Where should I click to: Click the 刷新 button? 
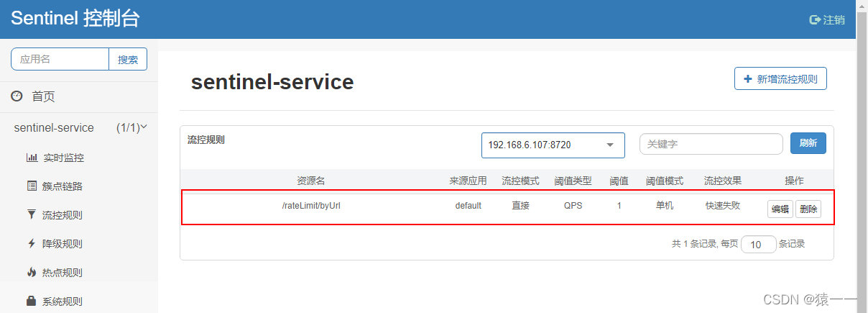(x=808, y=143)
